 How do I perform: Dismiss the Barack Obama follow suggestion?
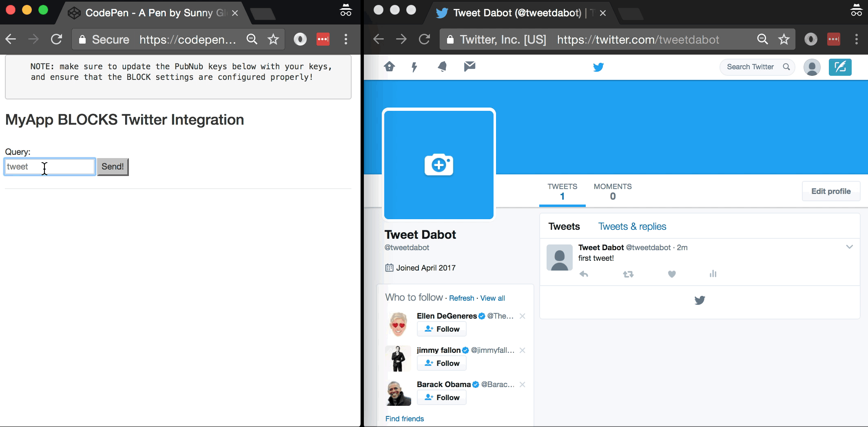523,385
